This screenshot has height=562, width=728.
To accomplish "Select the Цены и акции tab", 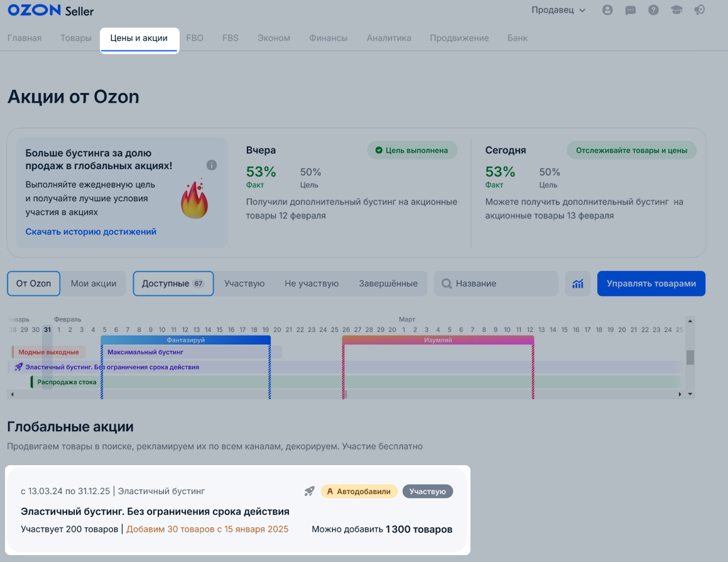I will tap(139, 38).
